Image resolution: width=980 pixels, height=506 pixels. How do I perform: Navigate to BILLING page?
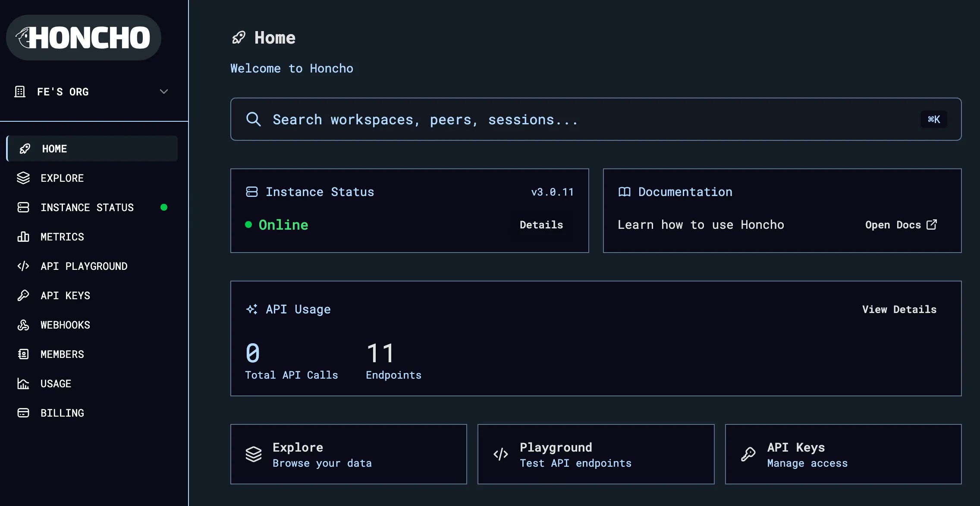(x=62, y=413)
